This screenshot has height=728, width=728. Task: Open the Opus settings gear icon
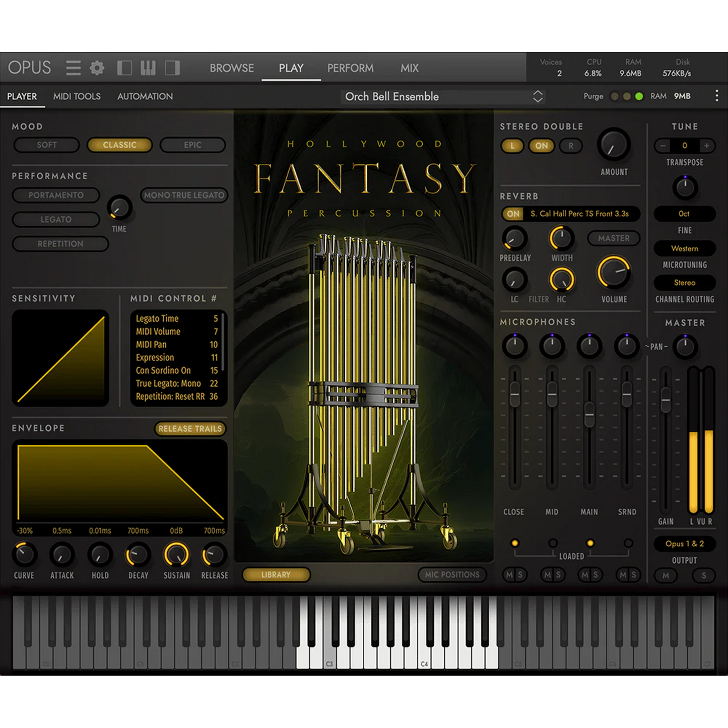click(97, 67)
